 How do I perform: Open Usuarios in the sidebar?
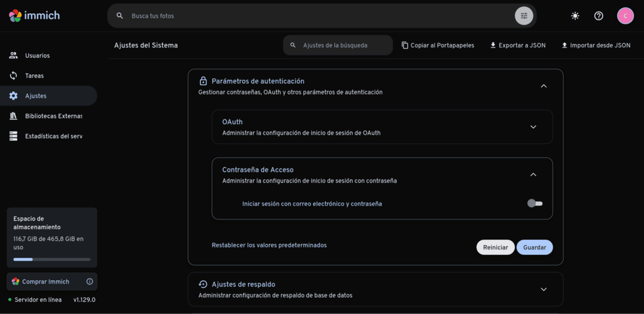pyautogui.click(x=48, y=55)
